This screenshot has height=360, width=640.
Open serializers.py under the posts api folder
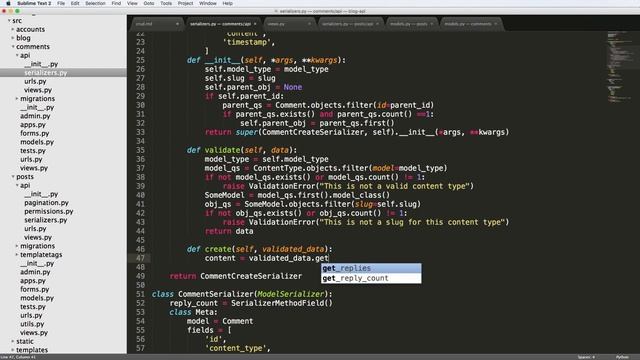45,220
